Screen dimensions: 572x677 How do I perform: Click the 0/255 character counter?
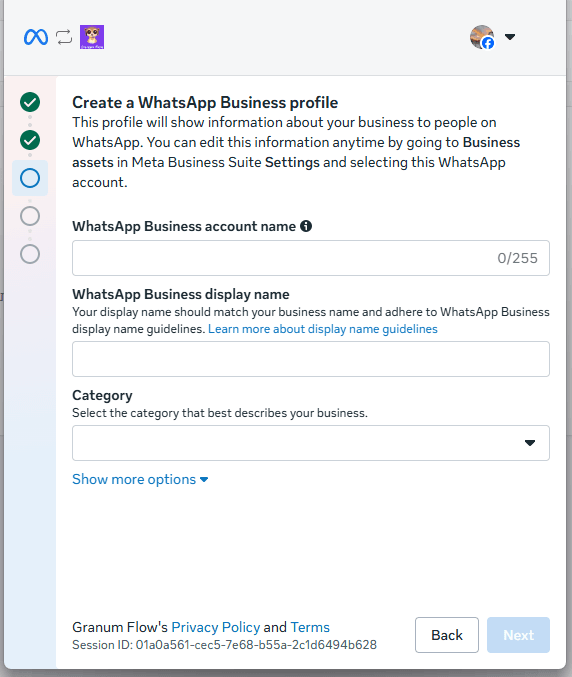click(x=517, y=258)
